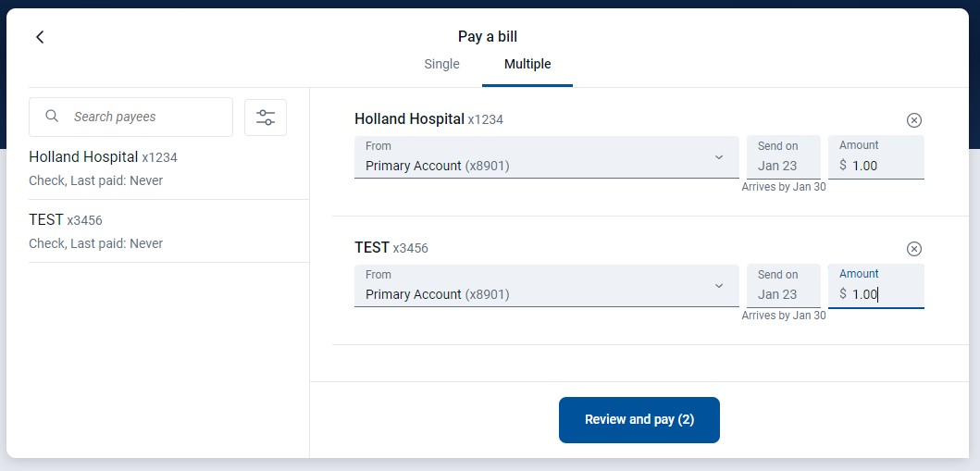The image size is (980, 471).
Task: Focus the Search payees field
Action: coord(130,117)
